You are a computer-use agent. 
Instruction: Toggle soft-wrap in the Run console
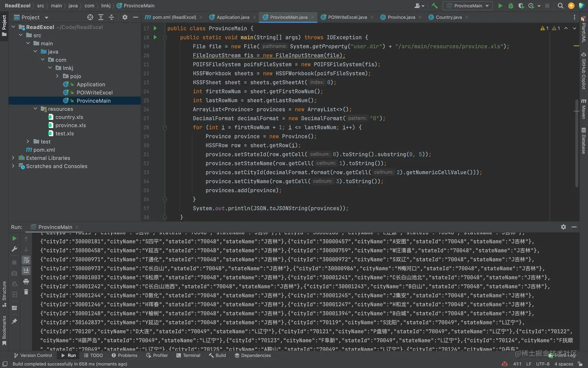point(26,260)
